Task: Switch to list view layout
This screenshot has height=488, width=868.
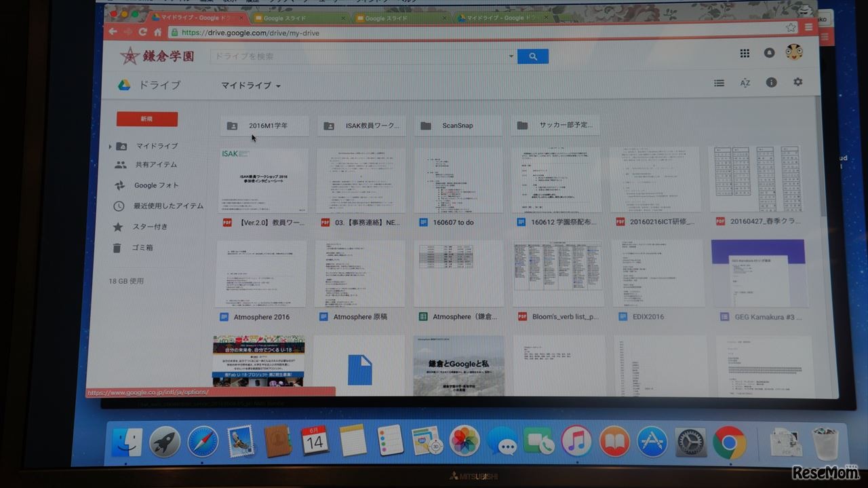Action: [x=719, y=81]
